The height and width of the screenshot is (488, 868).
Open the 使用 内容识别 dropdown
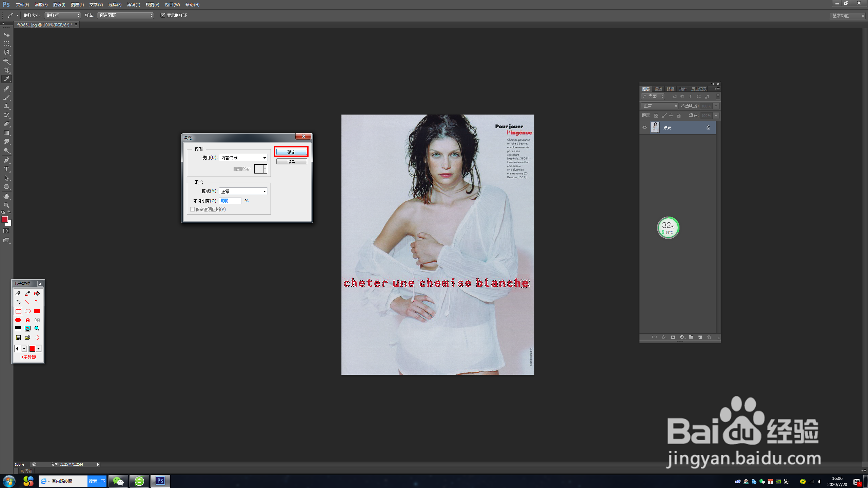243,158
